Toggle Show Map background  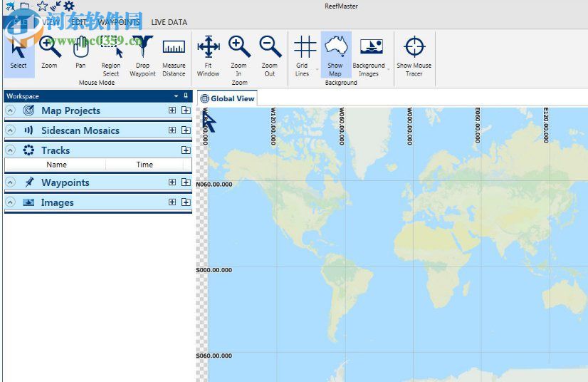[335, 56]
